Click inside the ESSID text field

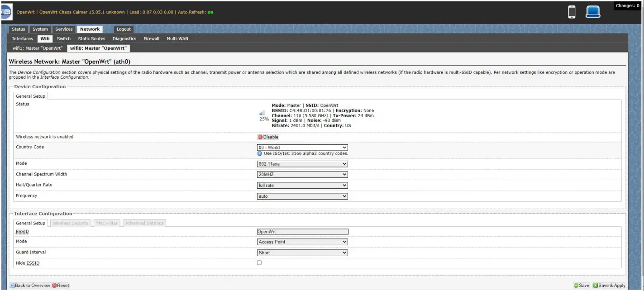[x=302, y=231]
